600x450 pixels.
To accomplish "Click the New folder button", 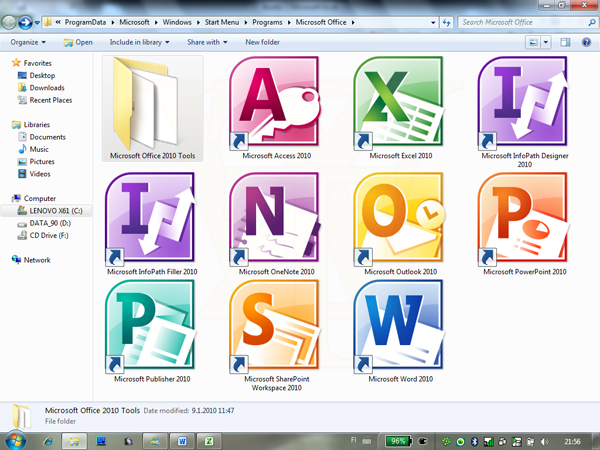I will pos(262,42).
